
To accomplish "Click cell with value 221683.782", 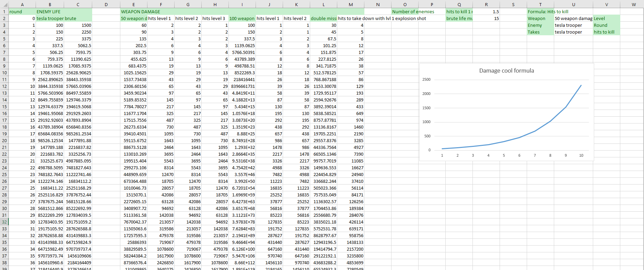I will [50, 154].
